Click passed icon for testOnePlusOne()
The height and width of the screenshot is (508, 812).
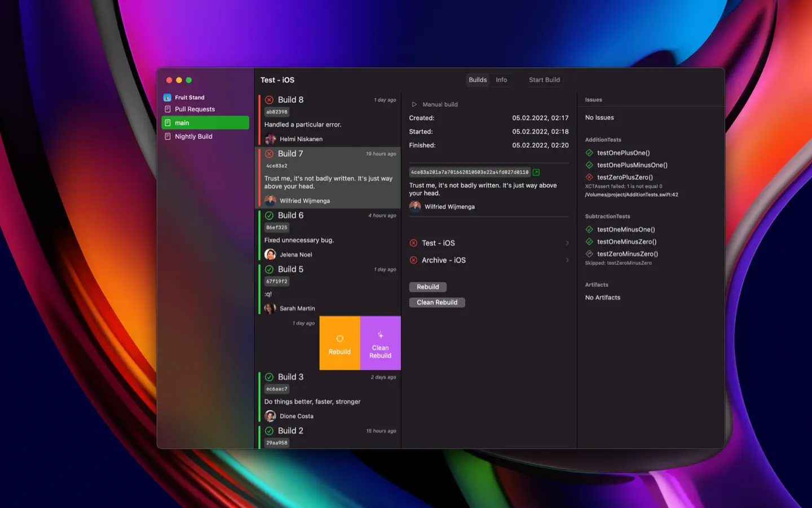(589, 153)
